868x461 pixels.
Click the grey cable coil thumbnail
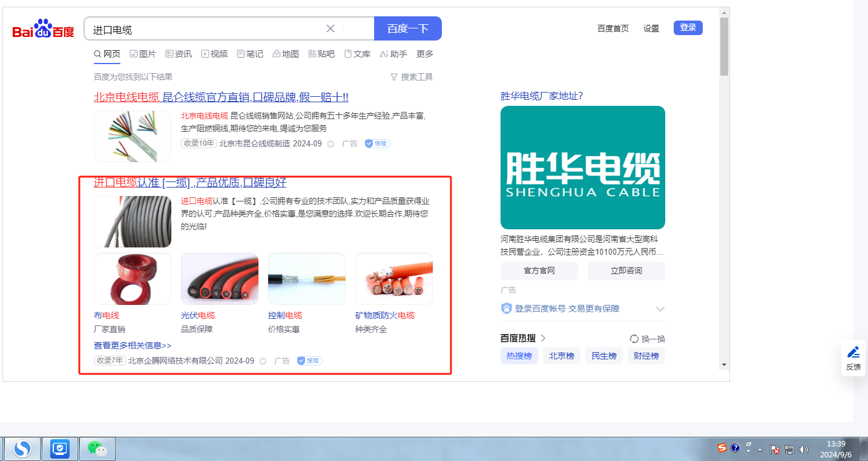pos(133,221)
